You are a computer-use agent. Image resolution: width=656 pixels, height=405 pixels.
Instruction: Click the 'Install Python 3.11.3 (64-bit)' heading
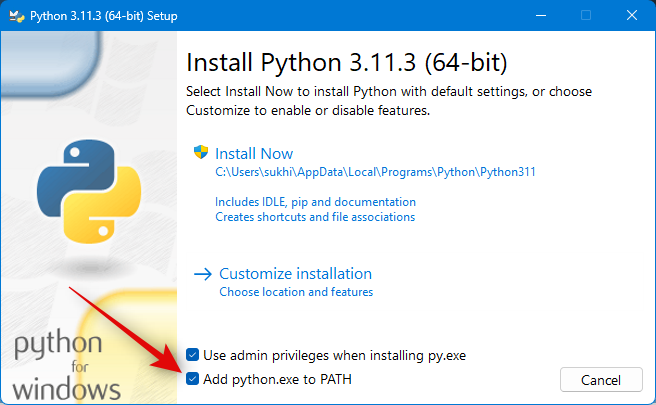pos(347,63)
